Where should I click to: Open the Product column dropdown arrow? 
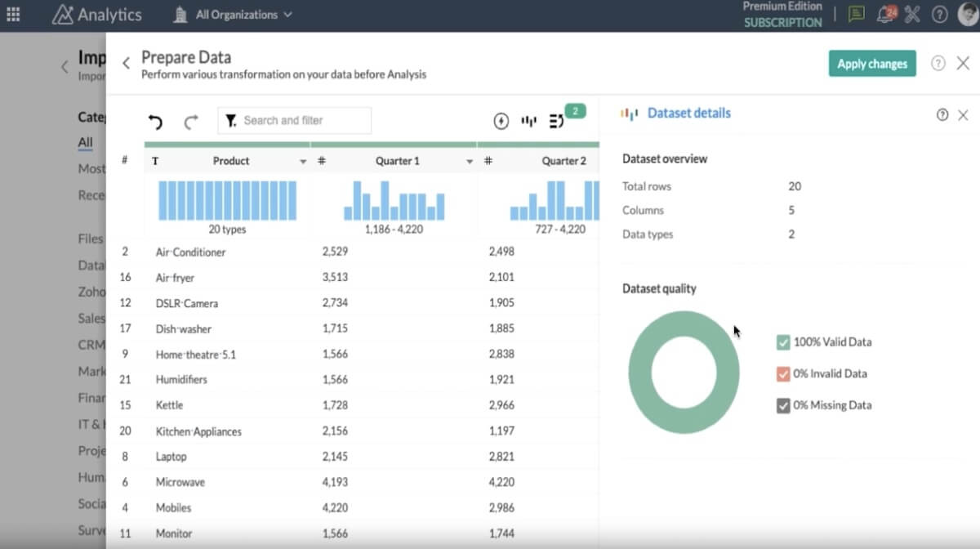(303, 162)
